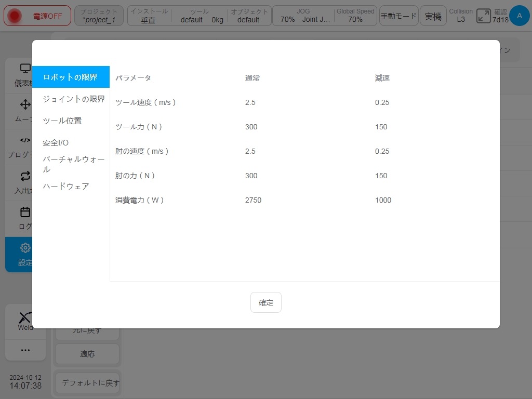Click the 適応 apply button
Screen dimensions: 532x399
coord(87,354)
